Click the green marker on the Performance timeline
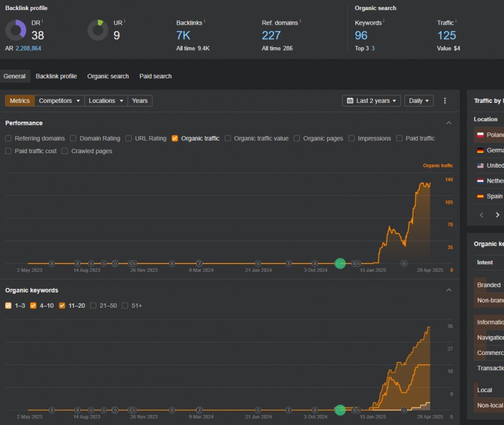This screenshot has width=504, height=425. click(340, 264)
